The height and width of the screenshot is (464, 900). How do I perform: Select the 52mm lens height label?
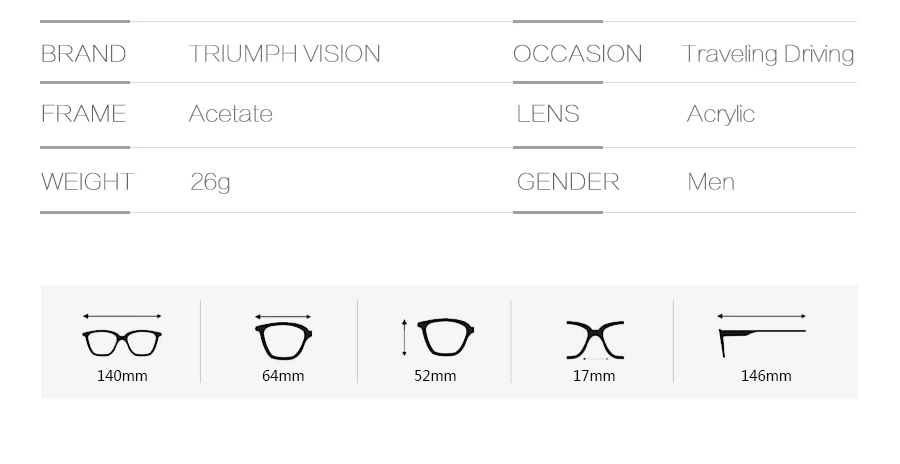tap(435, 376)
